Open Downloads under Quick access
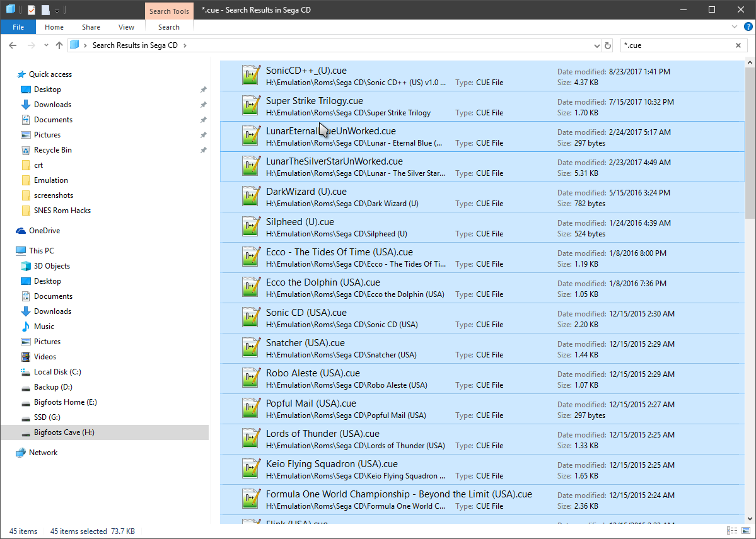Screen dimensions: 756x539 click(52, 105)
